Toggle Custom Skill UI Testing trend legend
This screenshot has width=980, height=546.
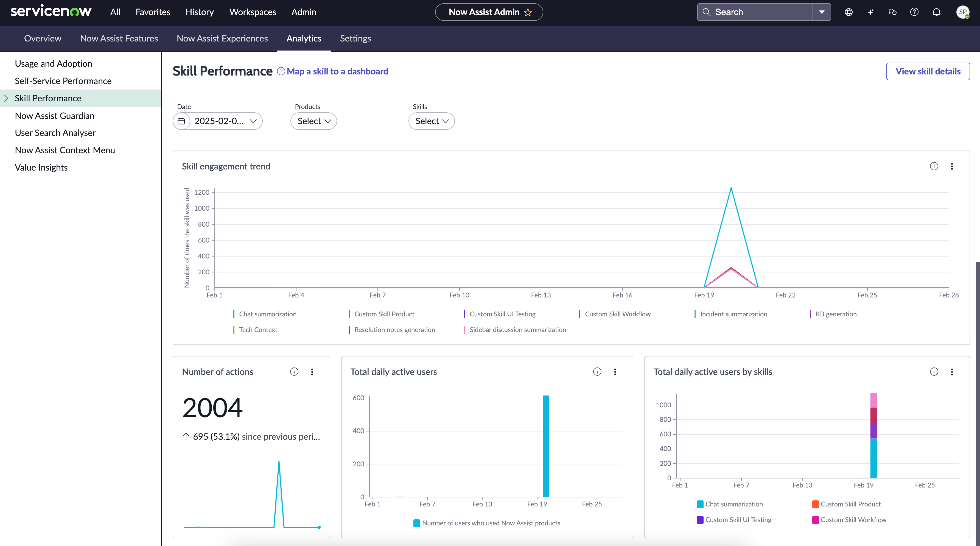tap(500, 314)
